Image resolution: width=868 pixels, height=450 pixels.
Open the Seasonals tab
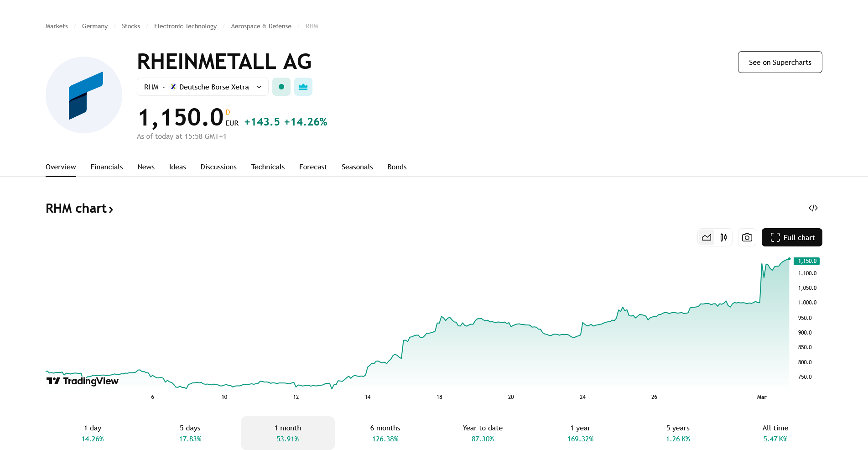(357, 167)
